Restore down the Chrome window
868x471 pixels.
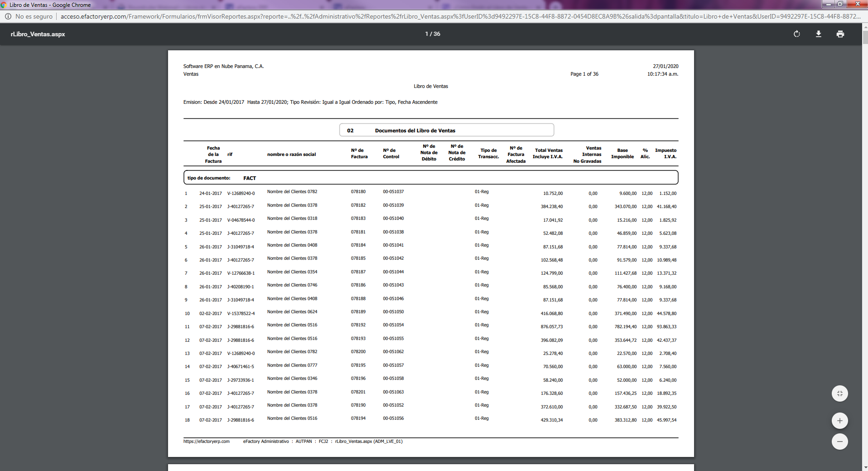[840, 4]
